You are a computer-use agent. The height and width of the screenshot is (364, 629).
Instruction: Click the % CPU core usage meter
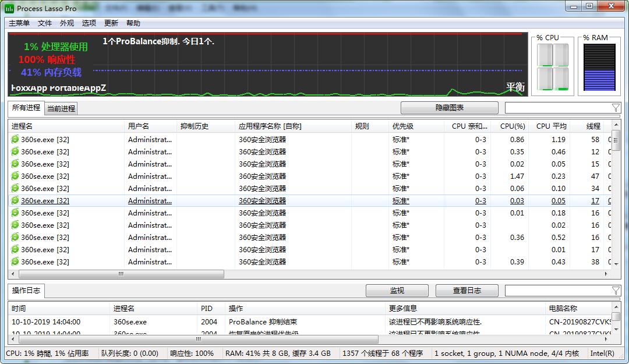point(553,67)
